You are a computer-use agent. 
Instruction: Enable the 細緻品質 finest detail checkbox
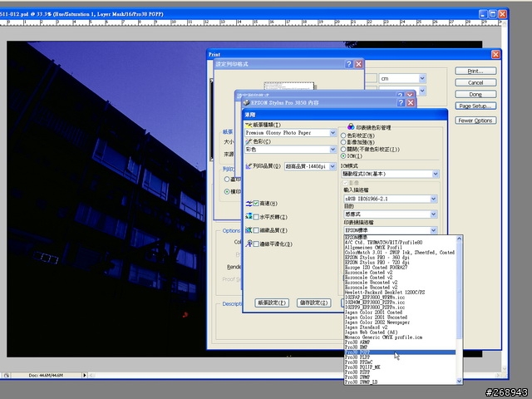pos(256,230)
